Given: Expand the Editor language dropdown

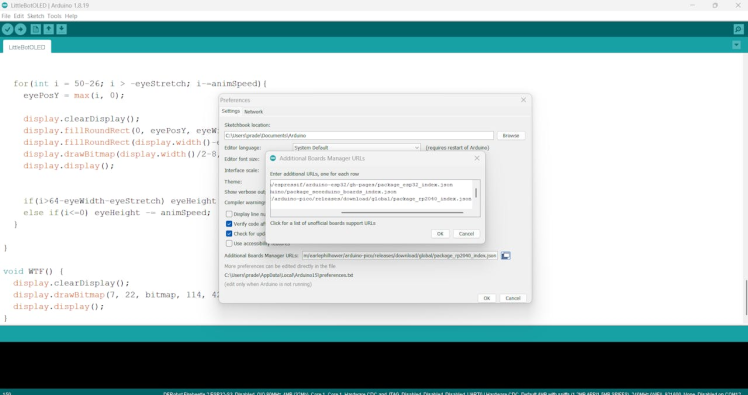Looking at the screenshot, I should (x=356, y=148).
